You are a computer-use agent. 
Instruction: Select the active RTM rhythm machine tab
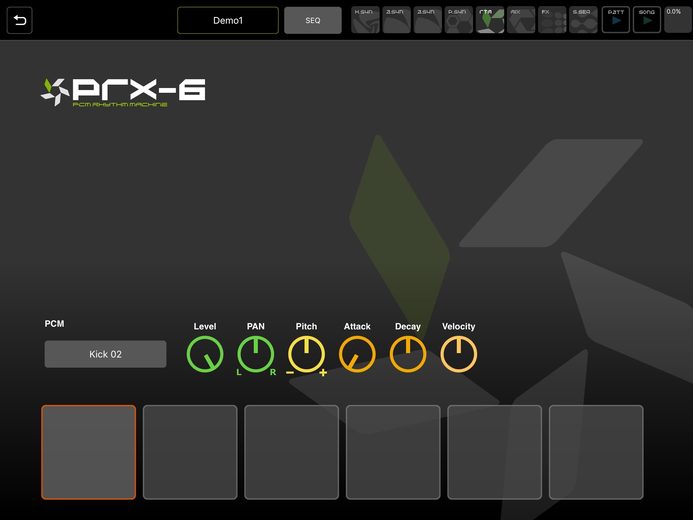(x=490, y=20)
